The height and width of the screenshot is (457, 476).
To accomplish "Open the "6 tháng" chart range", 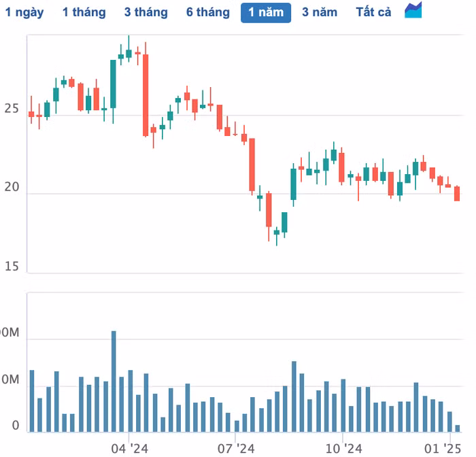I will click(208, 12).
